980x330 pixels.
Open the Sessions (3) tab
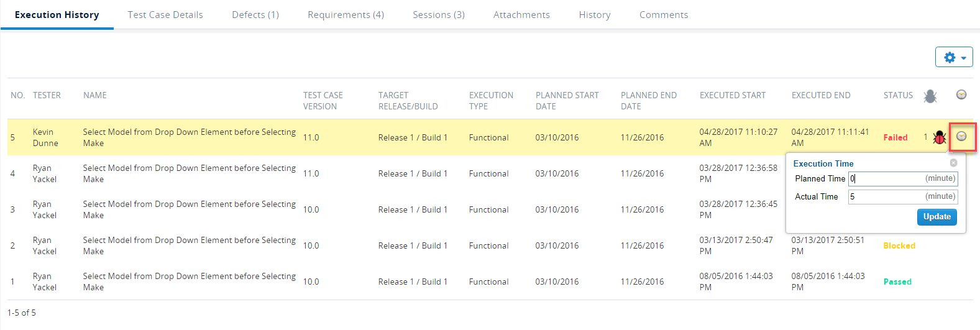(439, 15)
